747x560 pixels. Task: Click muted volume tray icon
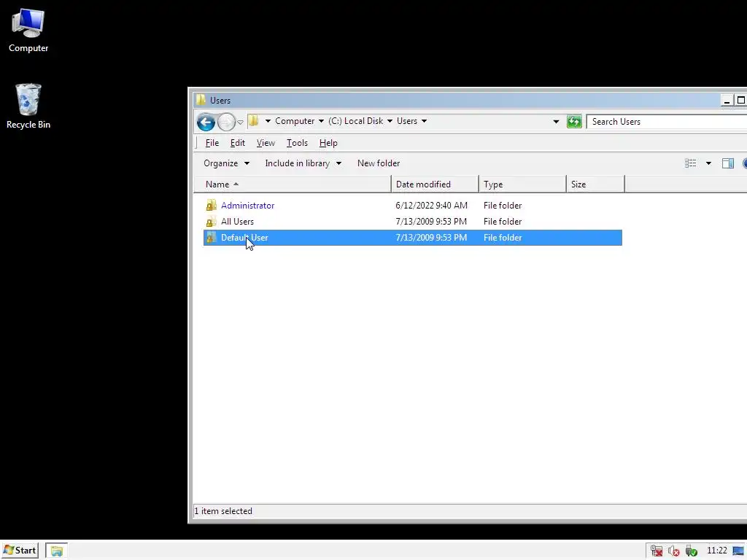673,551
